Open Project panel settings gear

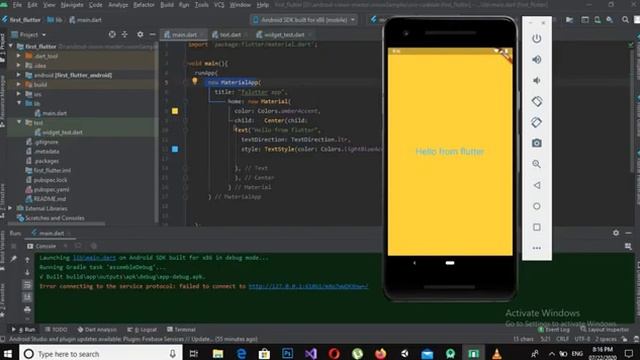pos(140,35)
